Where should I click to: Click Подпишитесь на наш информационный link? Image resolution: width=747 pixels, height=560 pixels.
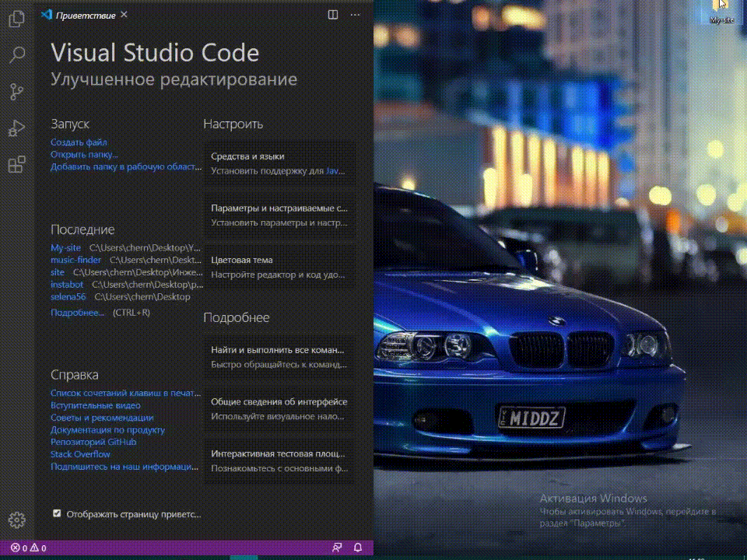tap(124, 467)
